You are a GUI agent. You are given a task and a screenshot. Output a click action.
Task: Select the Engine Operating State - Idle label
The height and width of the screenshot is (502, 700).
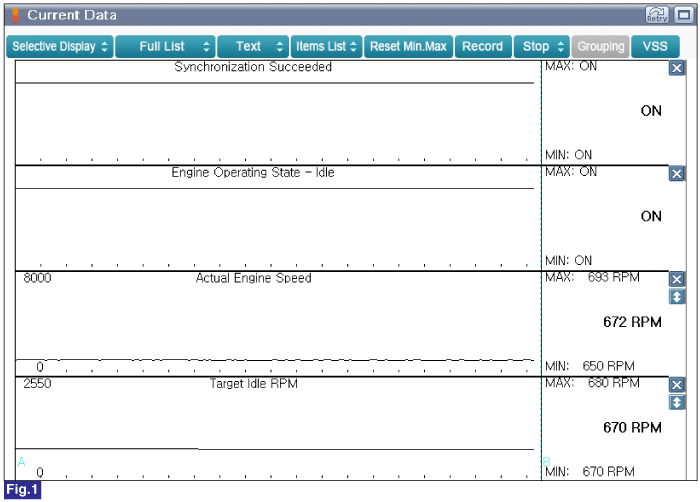click(253, 172)
